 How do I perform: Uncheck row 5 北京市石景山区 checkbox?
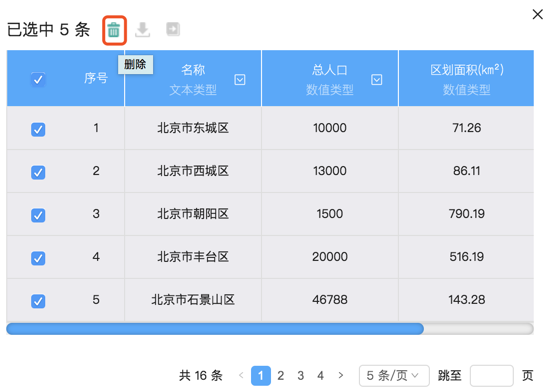[38, 301]
